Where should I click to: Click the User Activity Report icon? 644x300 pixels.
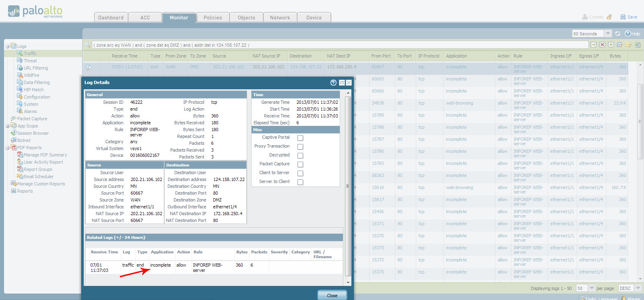pos(20,162)
